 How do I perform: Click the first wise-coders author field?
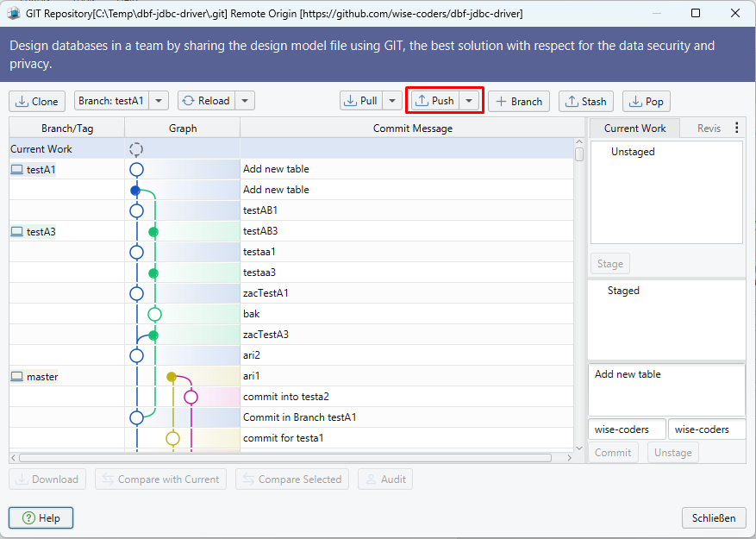coord(627,429)
